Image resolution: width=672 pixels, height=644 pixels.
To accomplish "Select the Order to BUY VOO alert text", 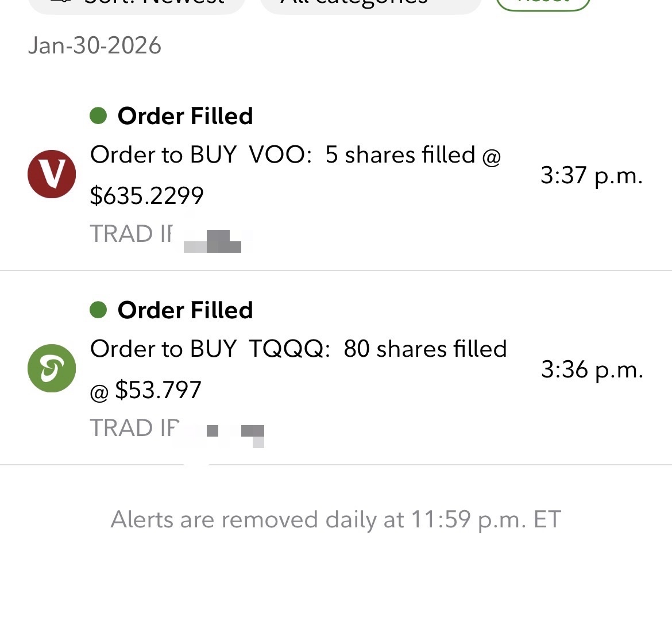I will click(x=295, y=175).
